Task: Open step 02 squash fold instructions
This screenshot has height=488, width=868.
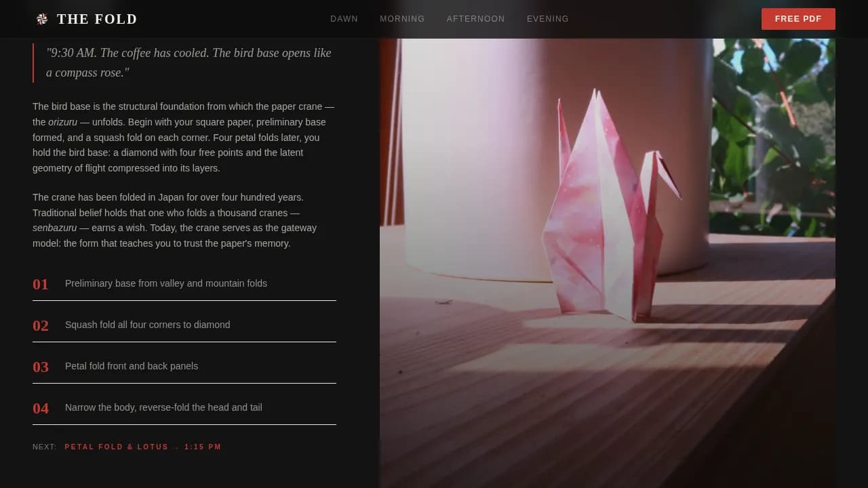Action: (x=147, y=325)
